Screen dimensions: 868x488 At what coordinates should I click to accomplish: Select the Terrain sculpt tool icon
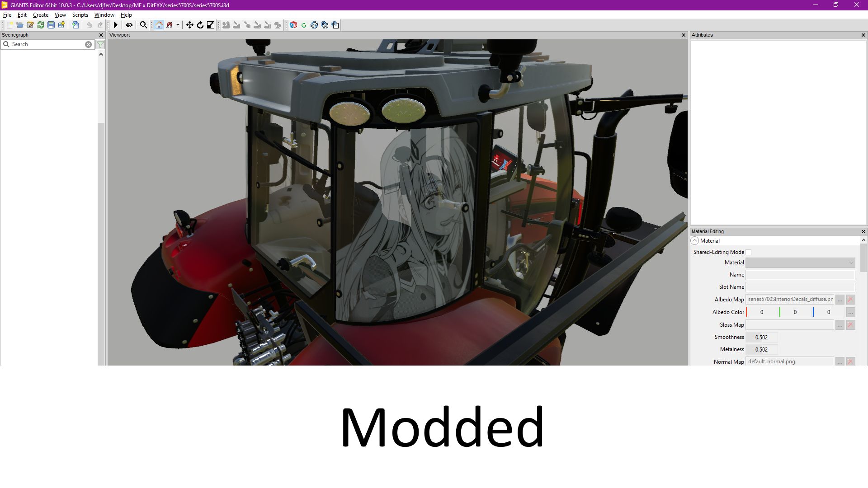tap(226, 24)
